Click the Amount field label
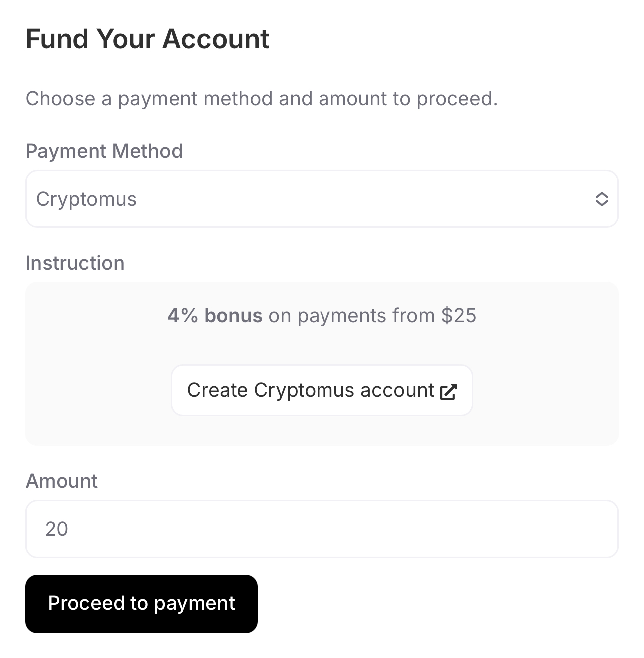 (x=62, y=481)
